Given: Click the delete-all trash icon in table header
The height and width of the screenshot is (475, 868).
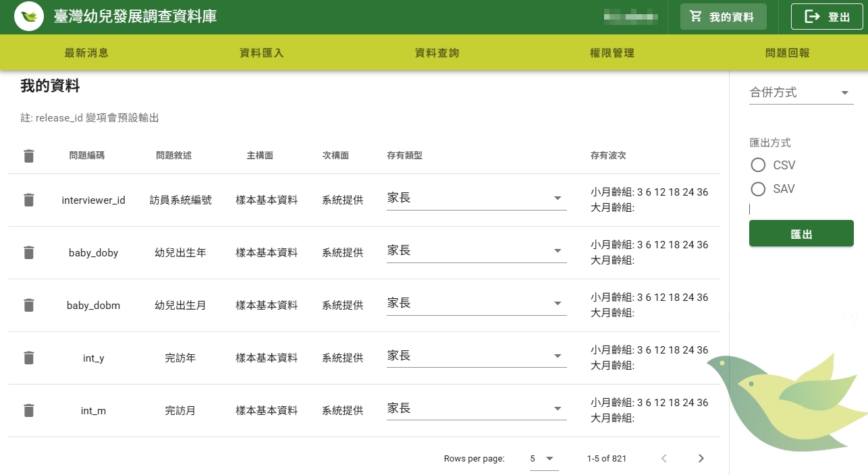Looking at the screenshot, I should 28,156.
